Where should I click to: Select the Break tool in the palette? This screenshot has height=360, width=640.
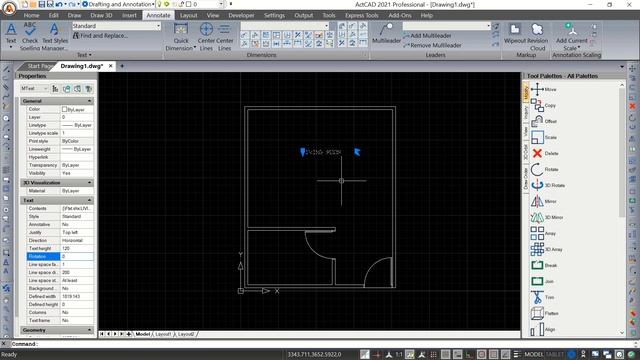click(x=543, y=265)
